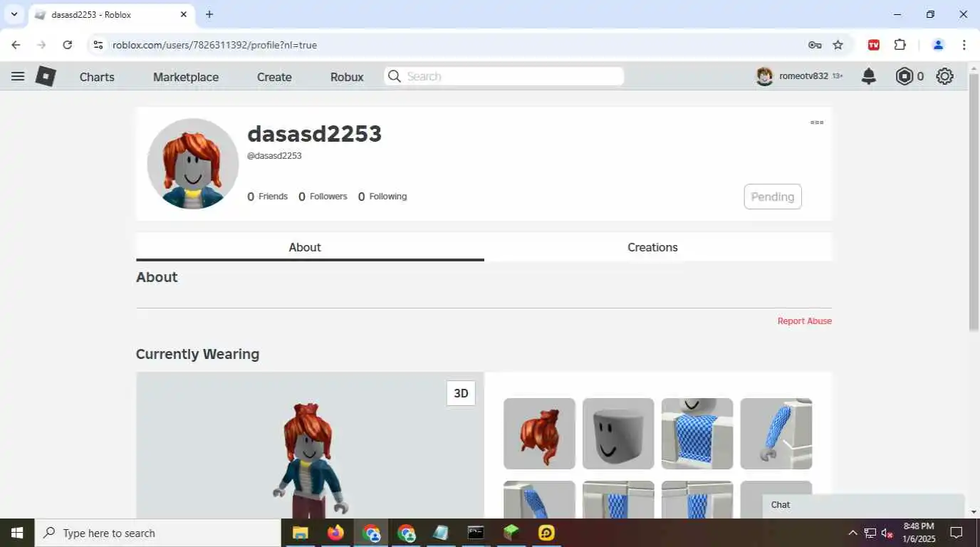The height and width of the screenshot is (547, 980).
Task: Open the taskbar clock showing 8:48 PM
Action: [x=919, y=533]
